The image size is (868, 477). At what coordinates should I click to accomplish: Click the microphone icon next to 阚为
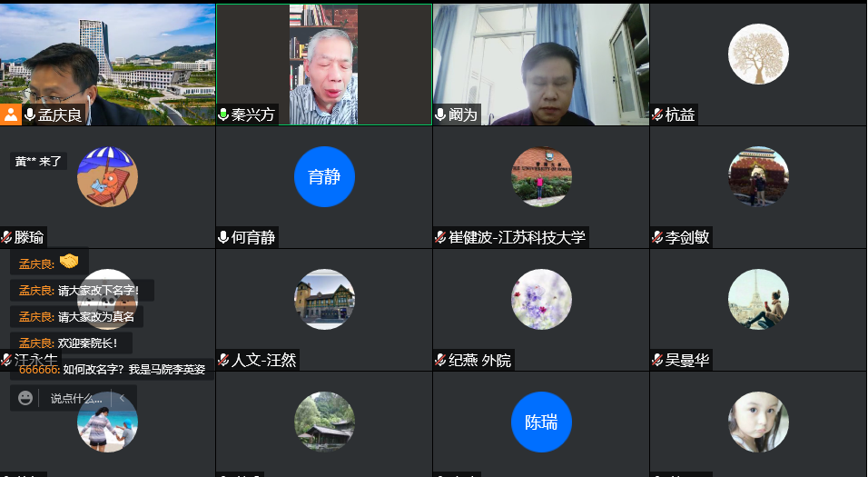440,114
